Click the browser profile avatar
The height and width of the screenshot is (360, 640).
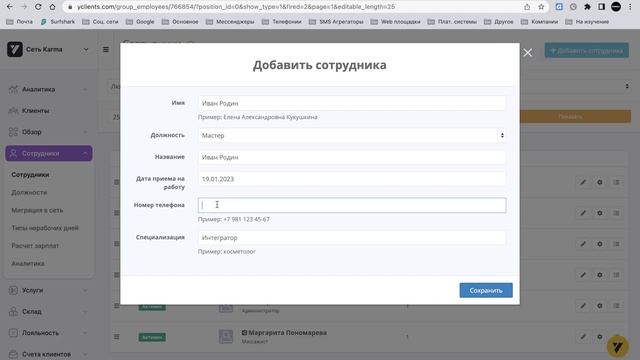coord(616,7)
